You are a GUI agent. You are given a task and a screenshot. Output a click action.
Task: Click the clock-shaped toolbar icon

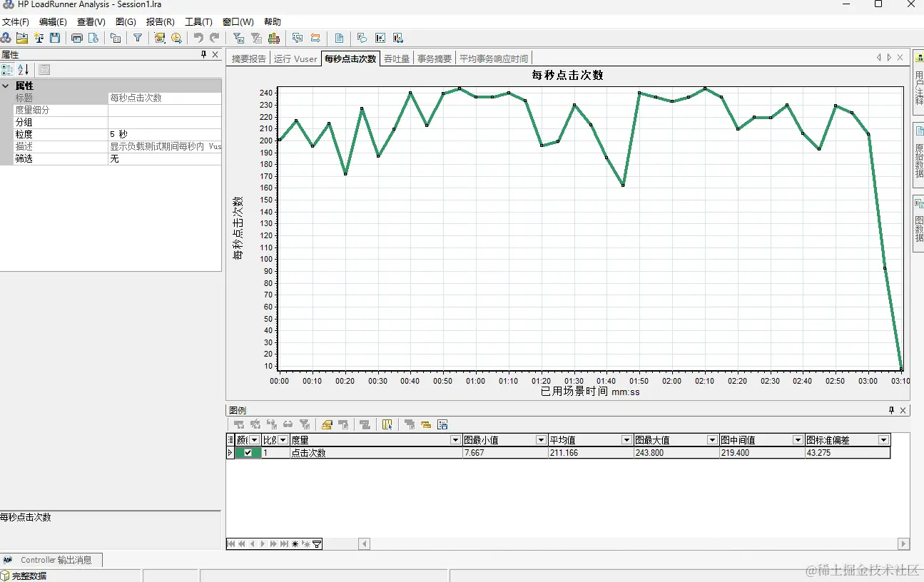click(176, 38)
